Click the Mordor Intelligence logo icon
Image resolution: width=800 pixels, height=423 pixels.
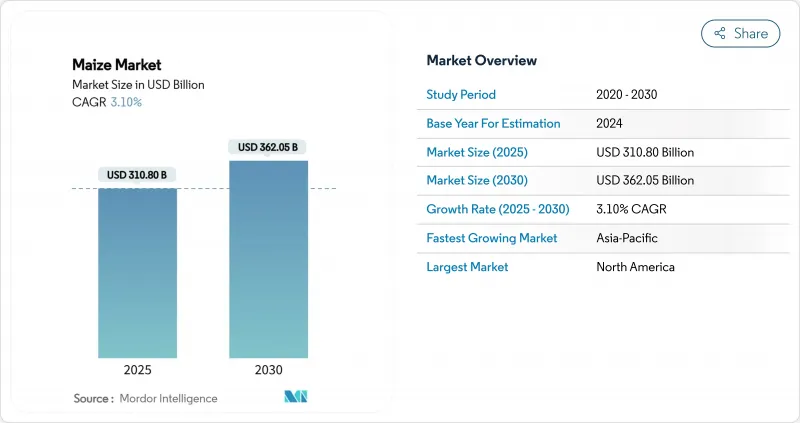295,397
